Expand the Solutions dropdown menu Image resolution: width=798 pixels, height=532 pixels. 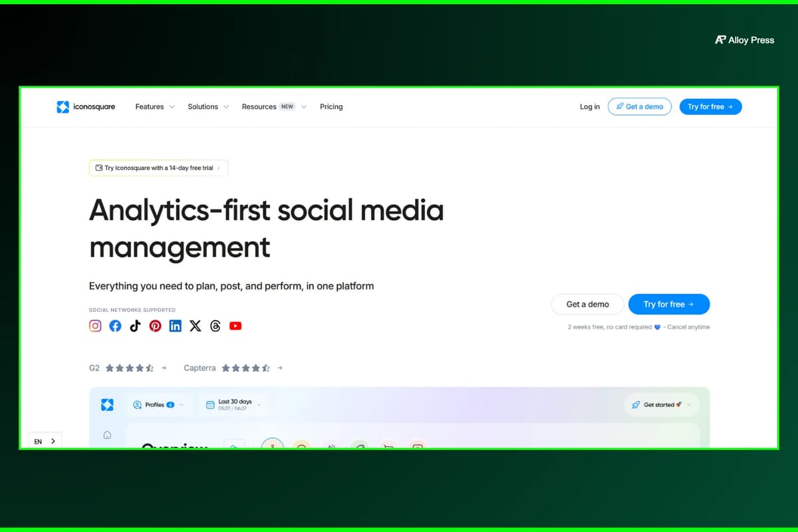point(208,106)
